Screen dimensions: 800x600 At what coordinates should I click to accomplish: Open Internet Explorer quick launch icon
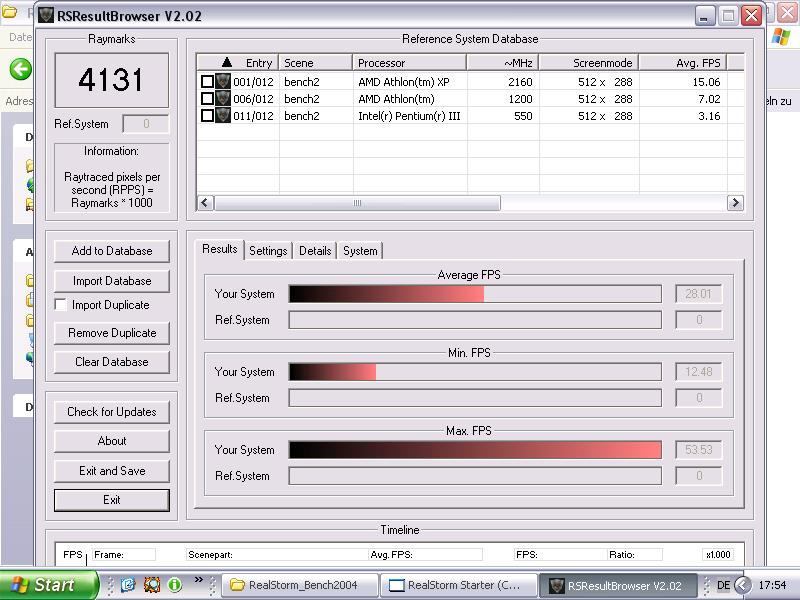click(x=128, y=585)
